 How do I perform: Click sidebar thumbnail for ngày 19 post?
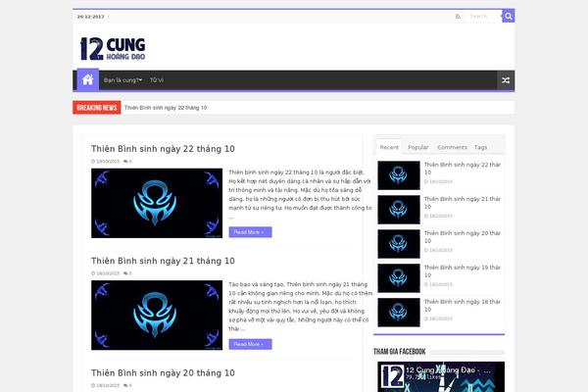[x=399, y=278]
